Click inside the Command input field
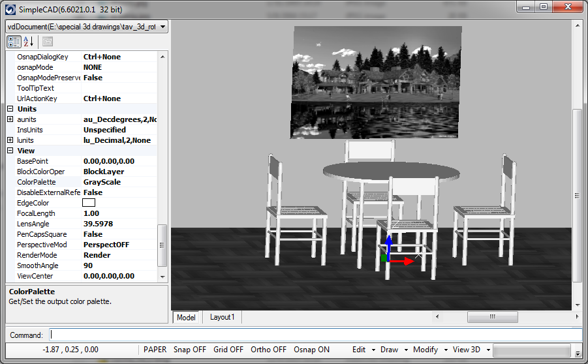The width and height of the screenshot is (588, 364). pyautogui.click(x=313, y=335)
